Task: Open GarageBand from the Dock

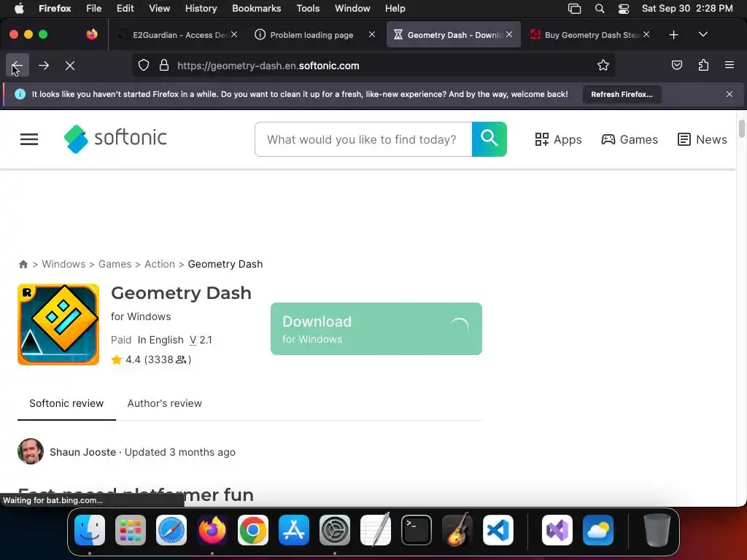Action: tap(457, 530)
